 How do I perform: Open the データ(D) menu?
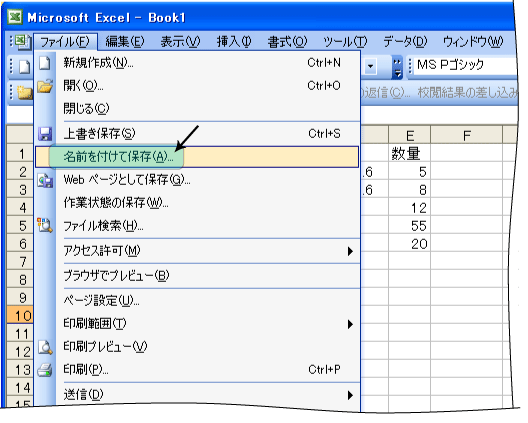[x=405, y=42]
